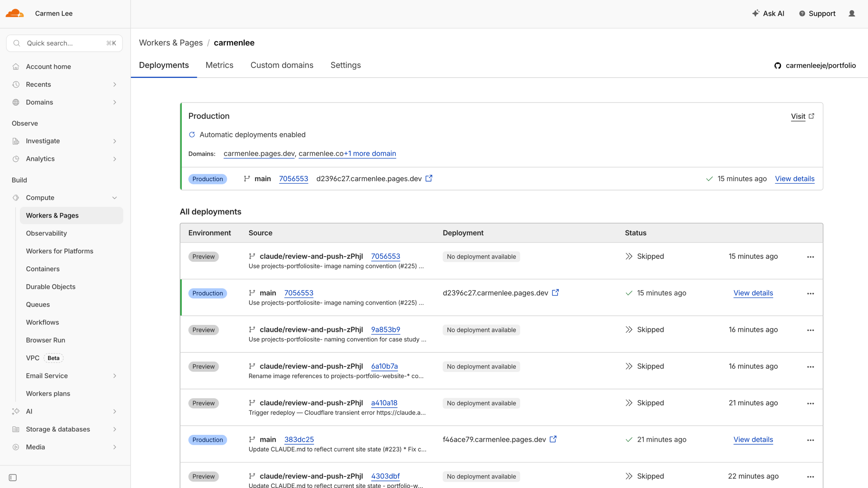Open the carmenlee.pages.dev domain link
This screenshot has width=868, height=488.
[x=259, y=153]
